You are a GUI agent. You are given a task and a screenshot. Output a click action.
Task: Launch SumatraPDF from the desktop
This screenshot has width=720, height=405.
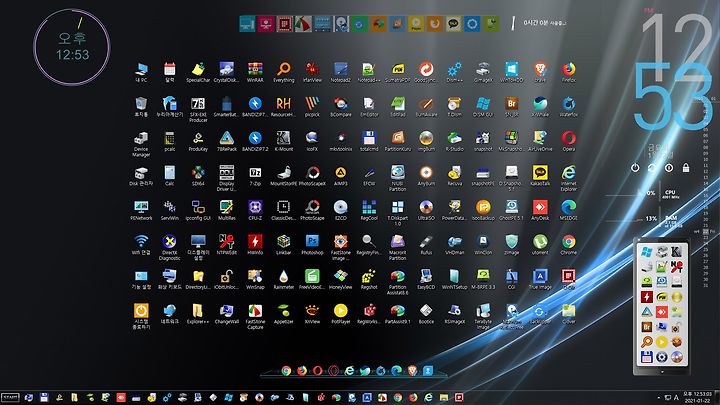pos(398,70)
